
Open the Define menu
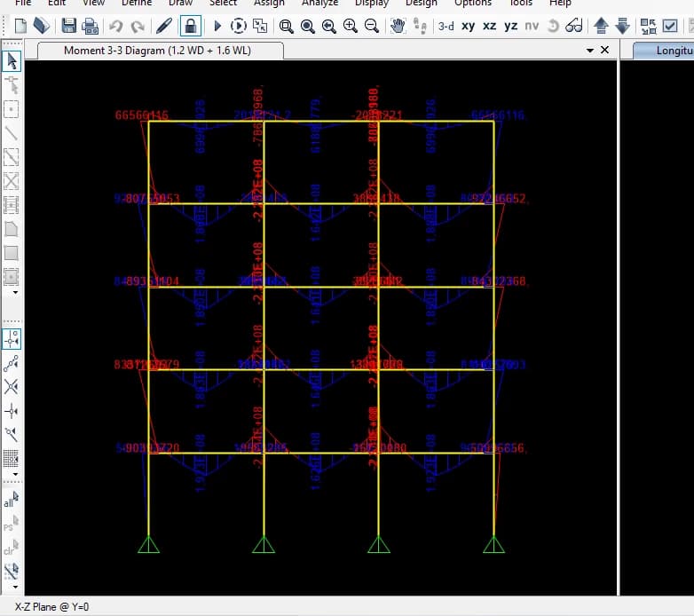point(137,3)
